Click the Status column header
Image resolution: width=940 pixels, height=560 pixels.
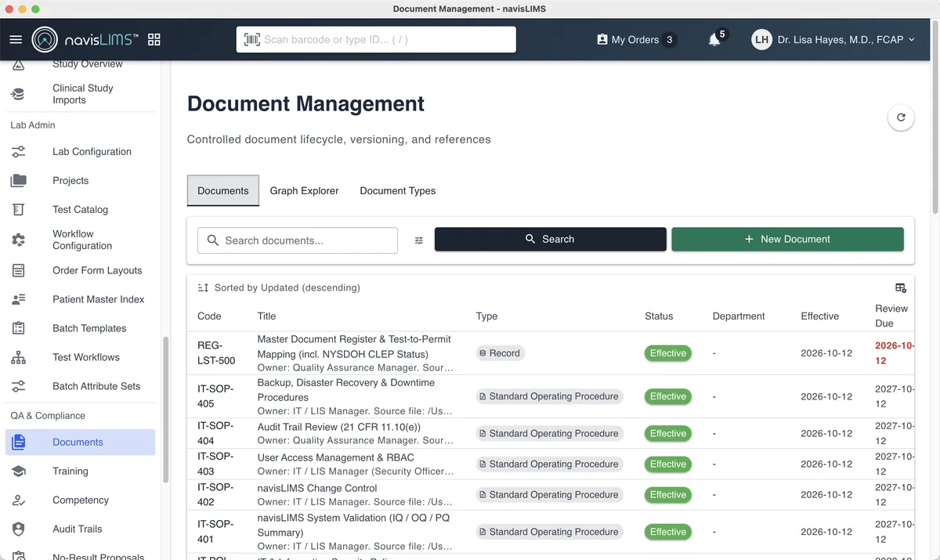click(659, 316)
